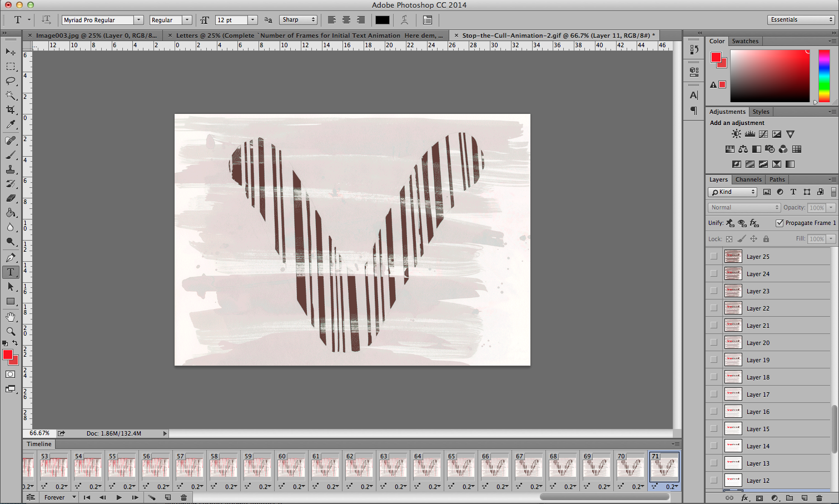
Task: Open the Essentials workspace dropdown
Action: click(x=801, y=19)
